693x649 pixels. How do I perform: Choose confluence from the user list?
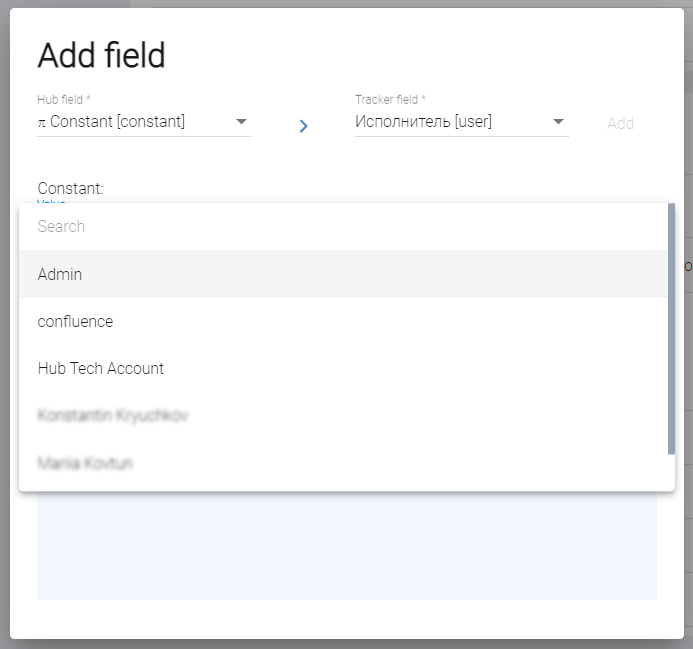click(75, 321)
